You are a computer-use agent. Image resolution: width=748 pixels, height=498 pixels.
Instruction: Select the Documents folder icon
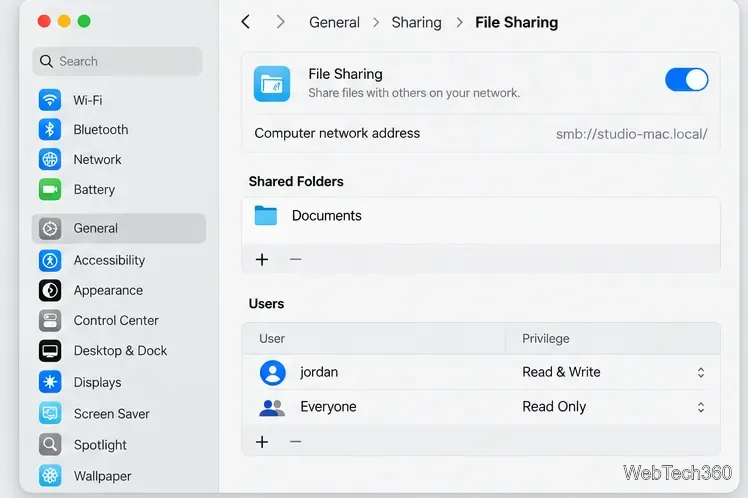tap(266, 216)
